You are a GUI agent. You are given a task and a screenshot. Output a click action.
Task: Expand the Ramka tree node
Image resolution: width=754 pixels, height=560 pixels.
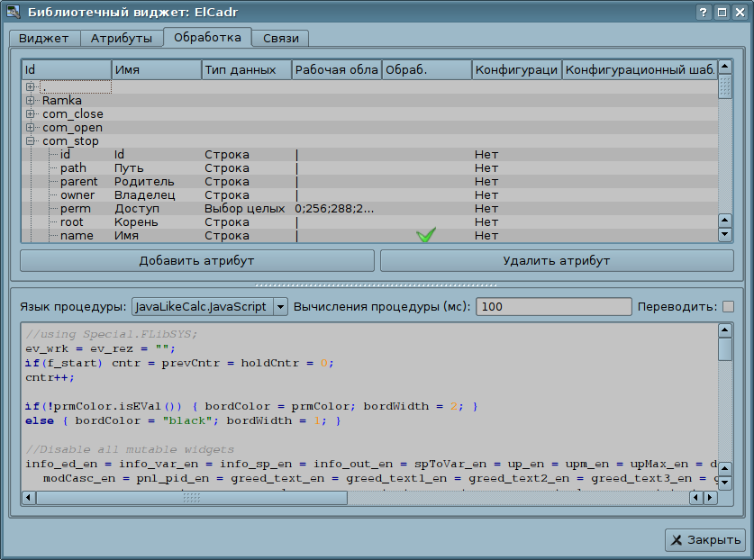(x=31, y=101)
